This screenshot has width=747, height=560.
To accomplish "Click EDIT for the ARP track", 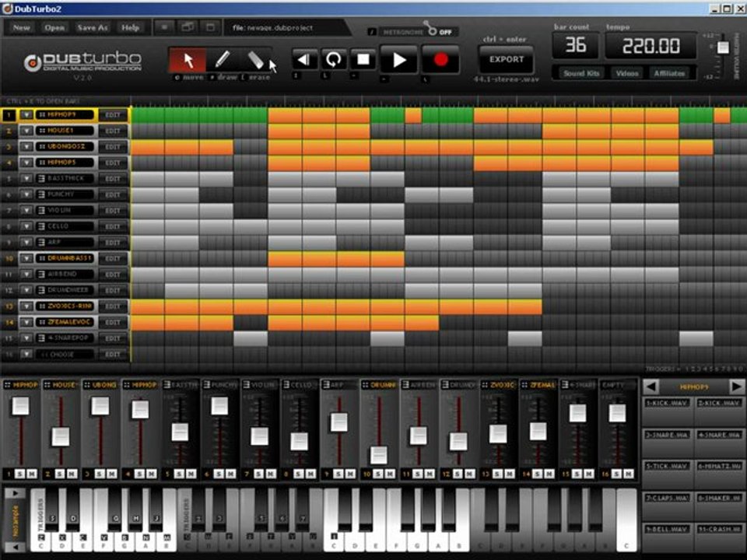I will [113, 243].
